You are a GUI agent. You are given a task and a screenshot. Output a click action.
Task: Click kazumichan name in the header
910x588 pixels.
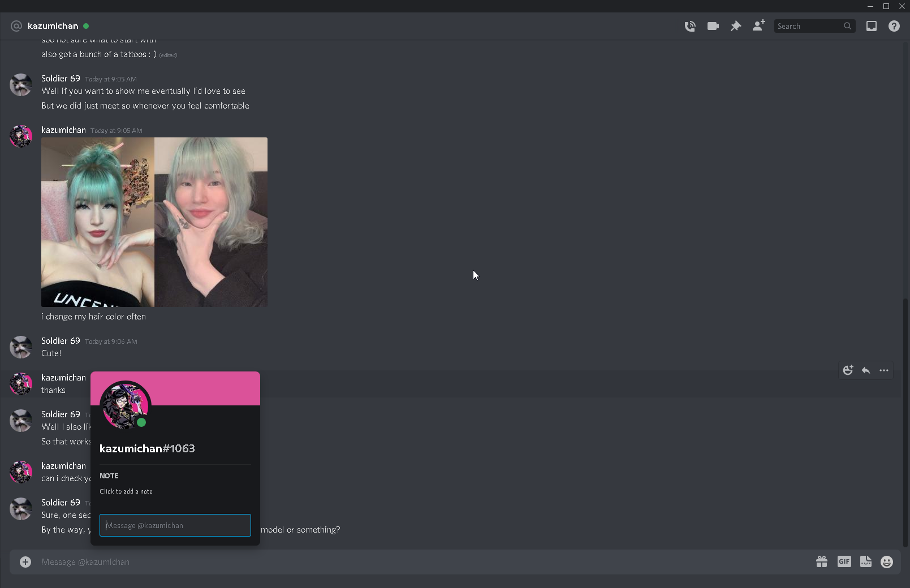[53, 26]
